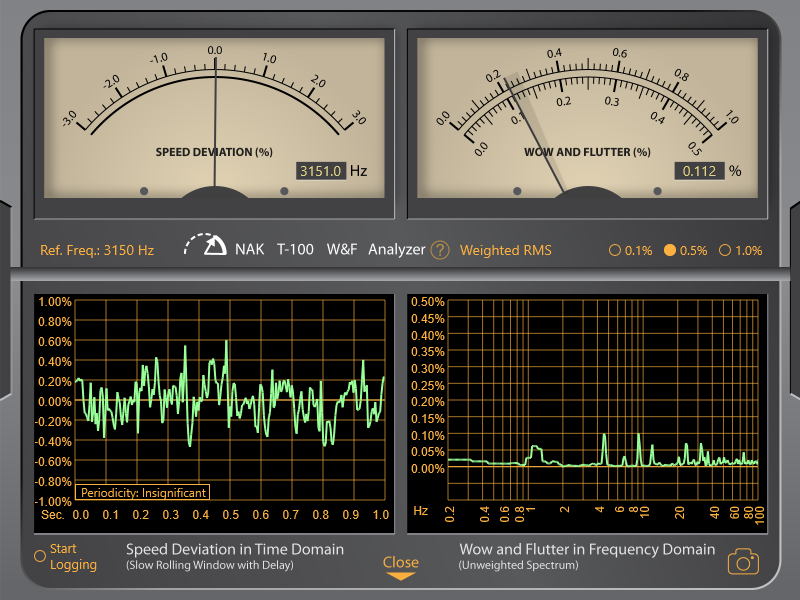The image size is (800, 600).
Task: Click the 3151.0 Hz frequency readout
Action: coord(321,171)
